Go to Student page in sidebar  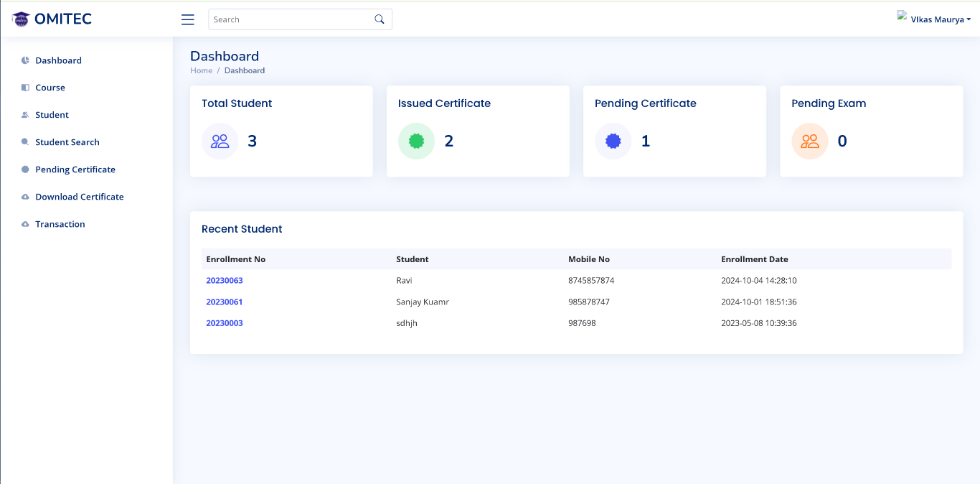(52, 115)
